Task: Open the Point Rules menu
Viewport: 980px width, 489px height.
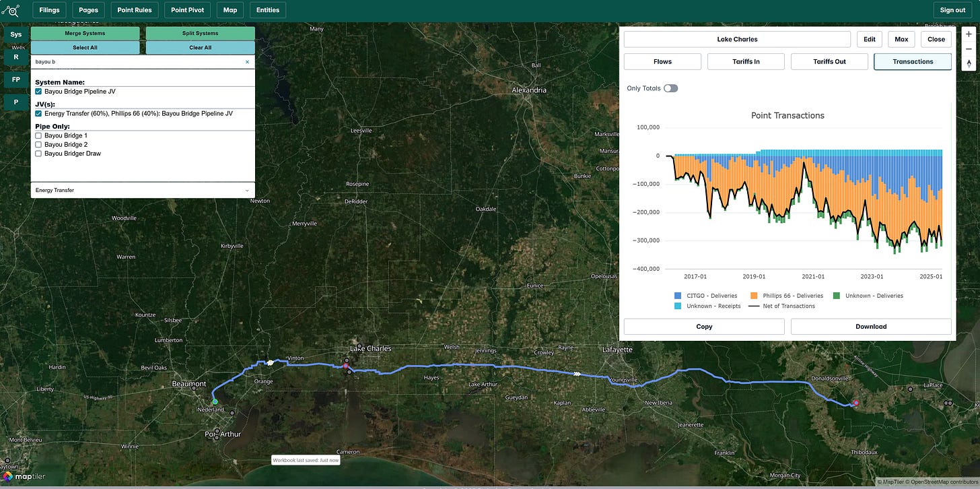Action: [x=135, y=10]
